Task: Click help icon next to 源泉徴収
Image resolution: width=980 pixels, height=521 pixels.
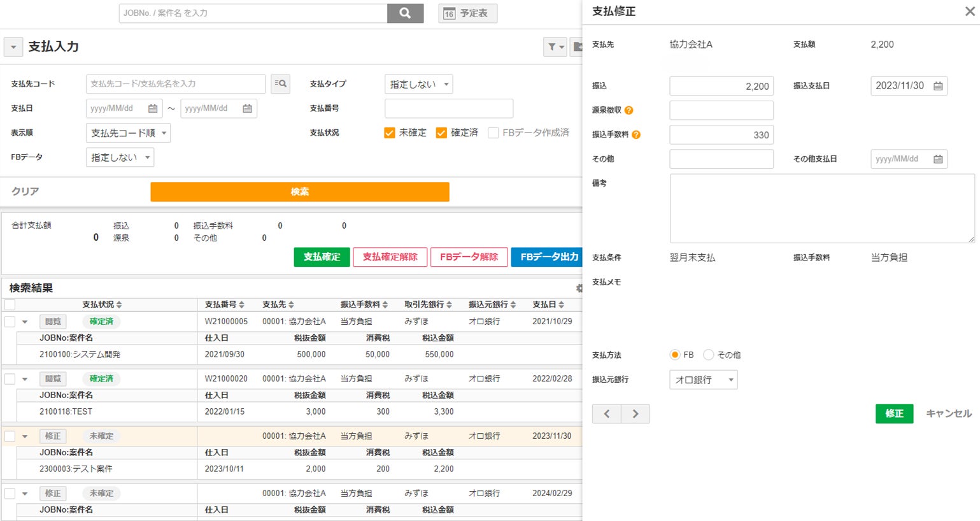Action: tap(628, 110)
